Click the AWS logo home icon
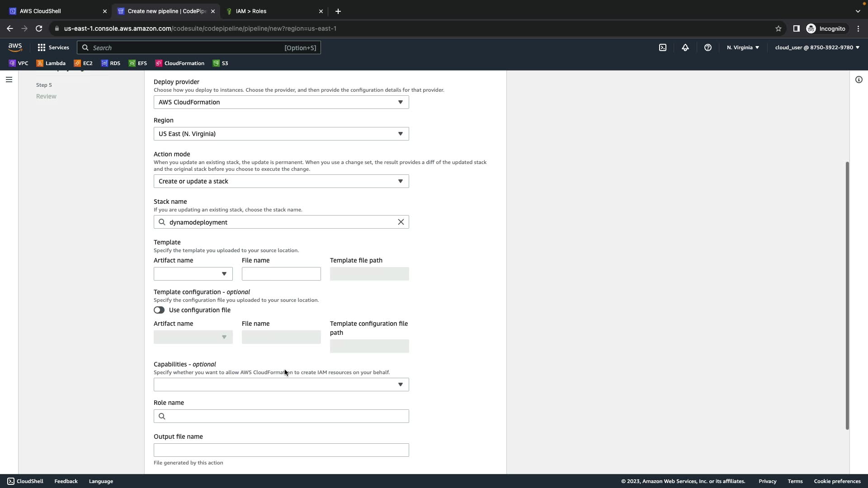The height and width of the screenshot is (488, 868). (x=15, y=47)
